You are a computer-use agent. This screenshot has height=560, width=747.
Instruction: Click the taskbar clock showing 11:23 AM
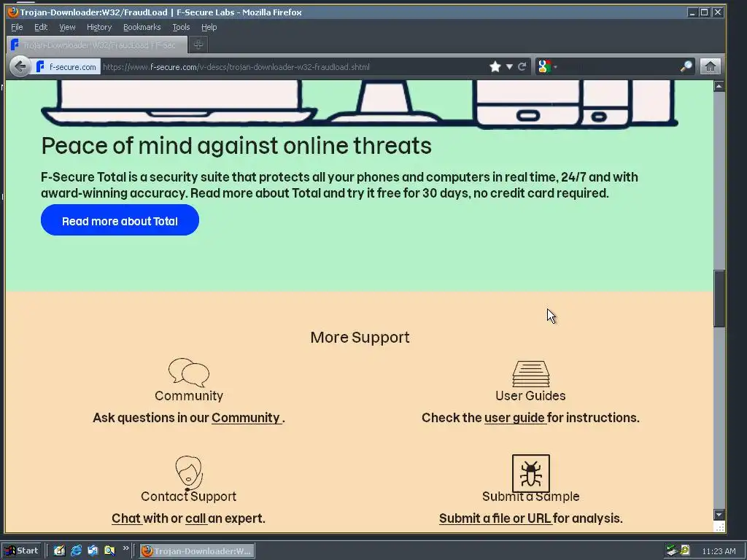[719, 551]
